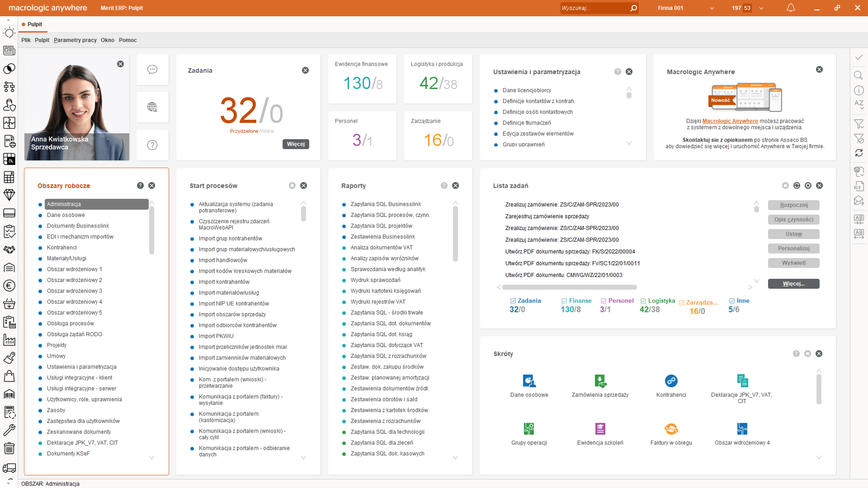
Task: Follow the Macrologic Anywhere hyperlink
Action: tap(730, 121)
